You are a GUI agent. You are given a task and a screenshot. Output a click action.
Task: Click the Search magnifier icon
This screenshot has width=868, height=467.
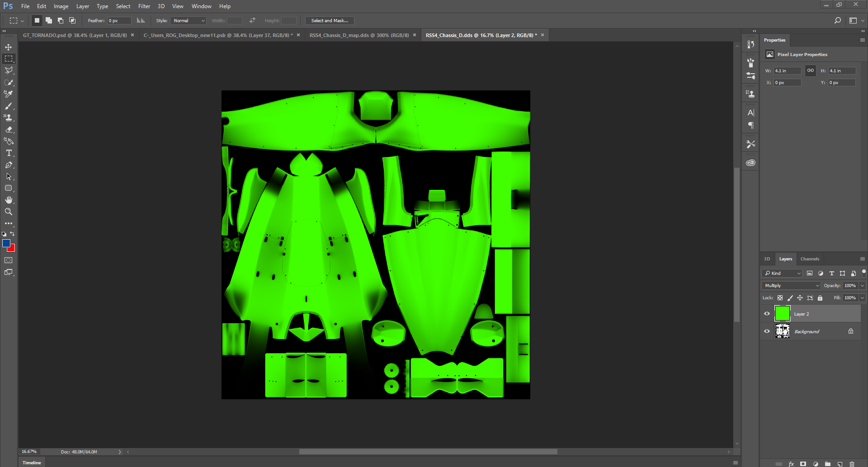(x=838, y=20)
